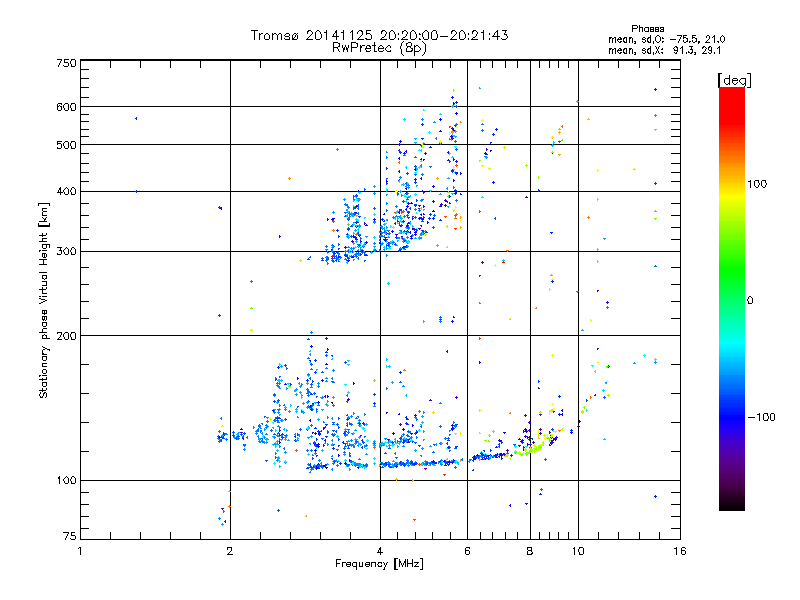The width and height of the screenshot is (800, 600).
Task: Click the x-axis tick label '8'
Action: [x=530, y=551]
